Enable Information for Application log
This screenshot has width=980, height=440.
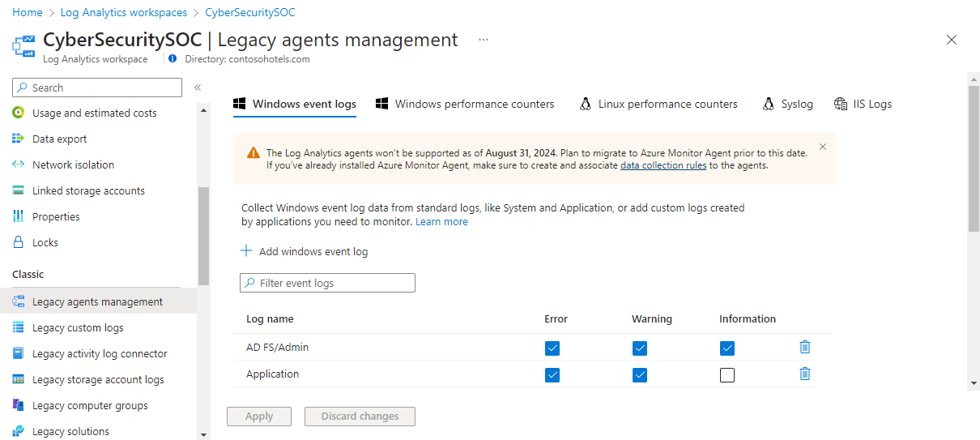(x=727, y=375)
